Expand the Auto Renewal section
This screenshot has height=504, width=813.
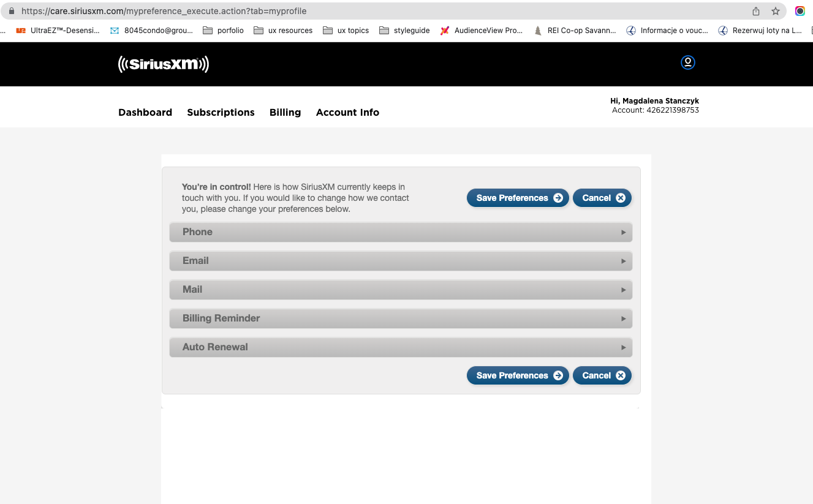point(401,347)
